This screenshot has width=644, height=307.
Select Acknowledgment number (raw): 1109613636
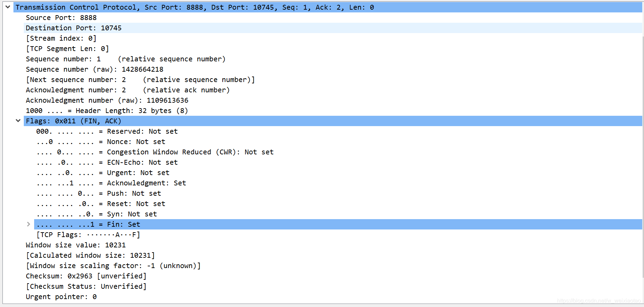[x=333, y=100]
